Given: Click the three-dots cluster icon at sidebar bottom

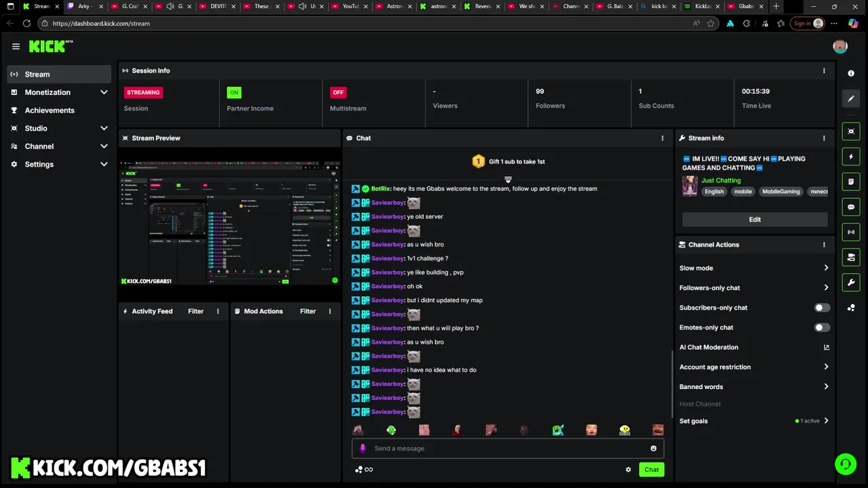Looking at the screenshot, I should click(851, 308).
